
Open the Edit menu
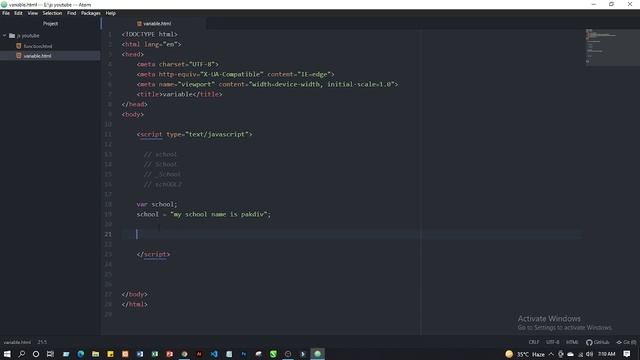(18, 13)
